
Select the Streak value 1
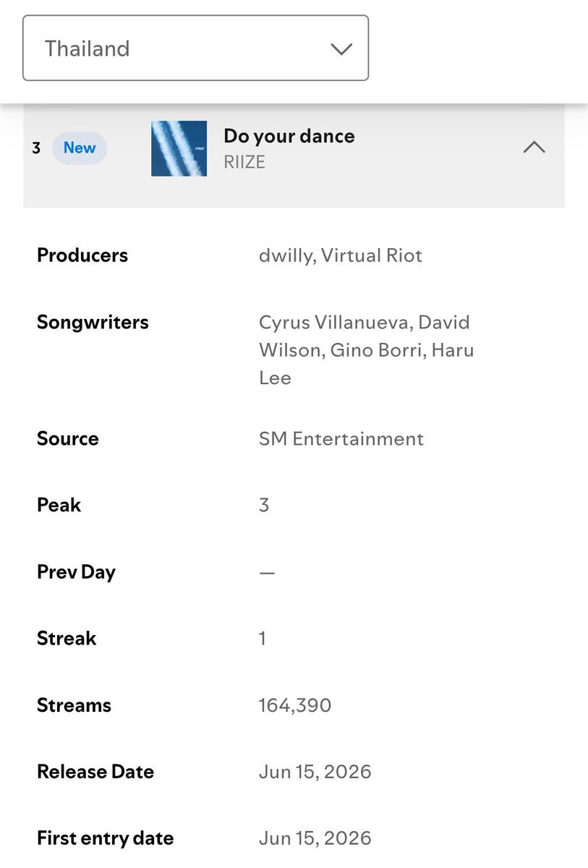pos(263,638)
